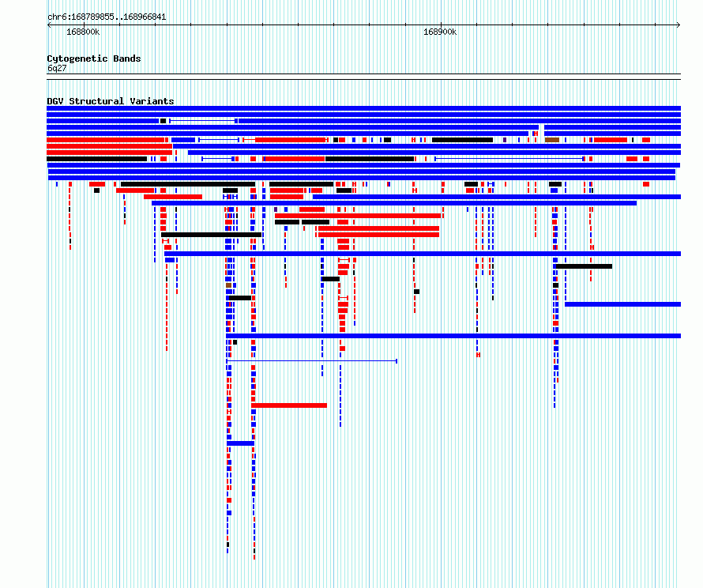
Task: Click the left arrowhead of the ruler
Action: click(49, 25)
